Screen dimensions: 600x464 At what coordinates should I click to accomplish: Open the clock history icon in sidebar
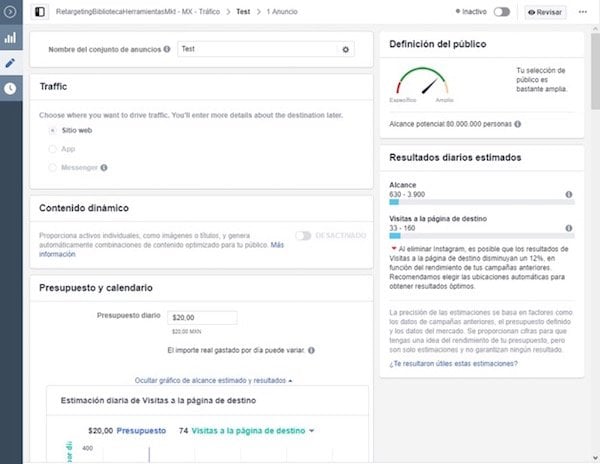[10, 88]
